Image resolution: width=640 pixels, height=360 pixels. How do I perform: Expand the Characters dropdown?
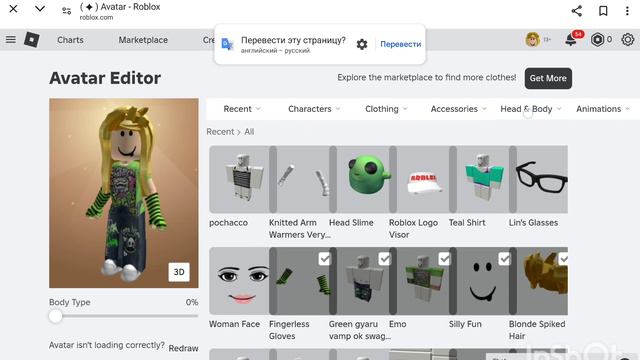pyautogui.click(x=314, y=109)
